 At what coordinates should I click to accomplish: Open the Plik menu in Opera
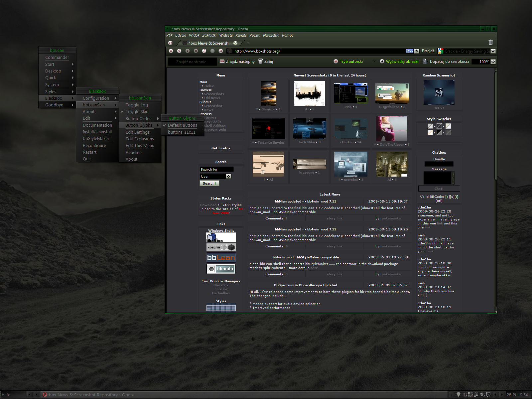pos(170,35)
